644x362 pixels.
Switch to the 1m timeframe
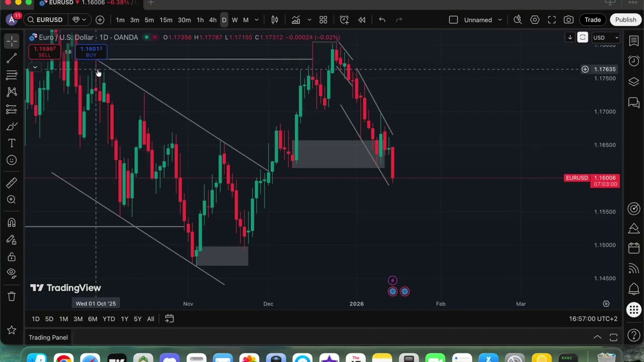120,20
